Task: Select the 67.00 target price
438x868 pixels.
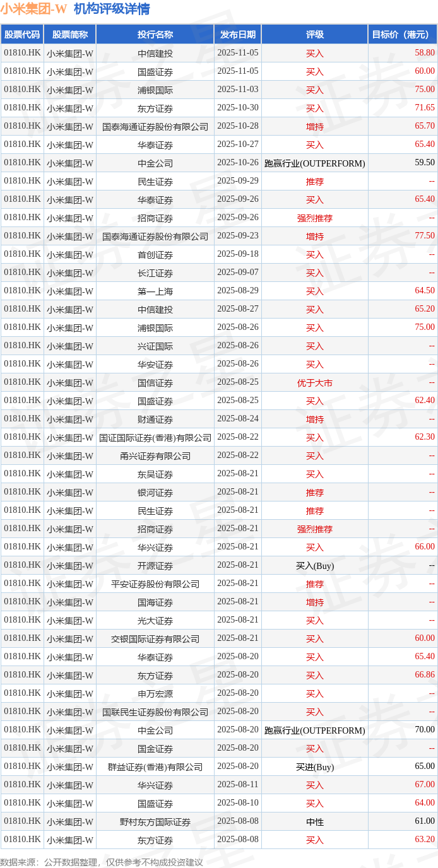Action: [425, 785]
